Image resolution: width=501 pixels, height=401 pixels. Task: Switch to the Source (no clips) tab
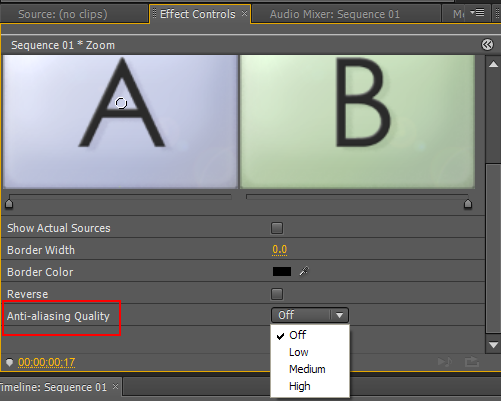pos(63,14)
